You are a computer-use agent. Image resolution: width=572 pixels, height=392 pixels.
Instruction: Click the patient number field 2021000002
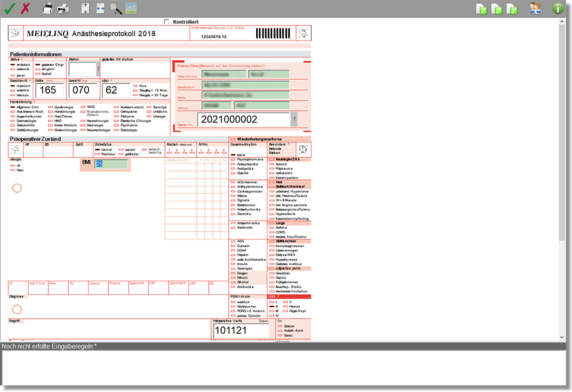click(x=243, y=120)
